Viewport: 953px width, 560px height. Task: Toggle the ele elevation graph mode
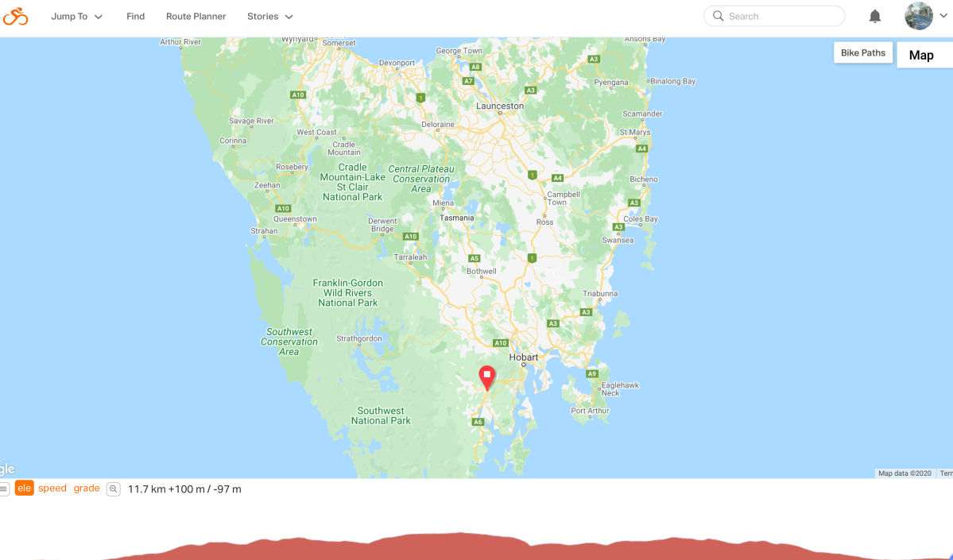pyautogui.click(x=25, y=489)
